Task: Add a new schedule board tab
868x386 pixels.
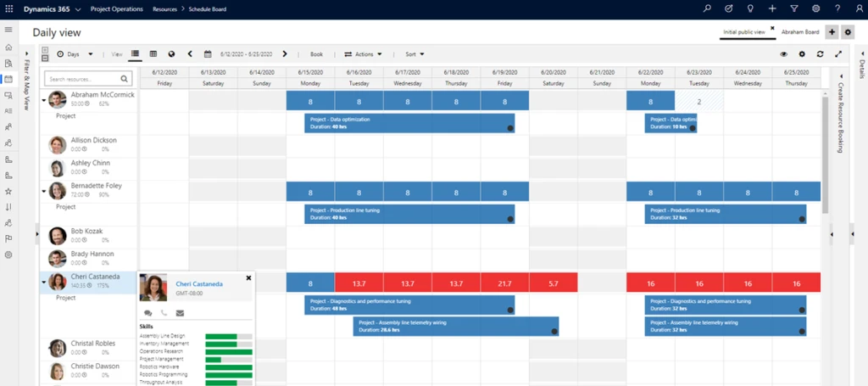Action: 832,32
